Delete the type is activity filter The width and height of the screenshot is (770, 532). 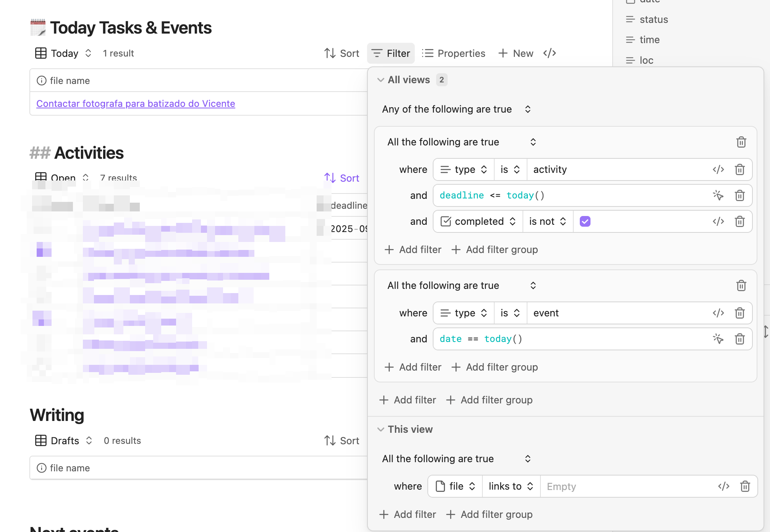pyautogui.click(x=740, y=169)
